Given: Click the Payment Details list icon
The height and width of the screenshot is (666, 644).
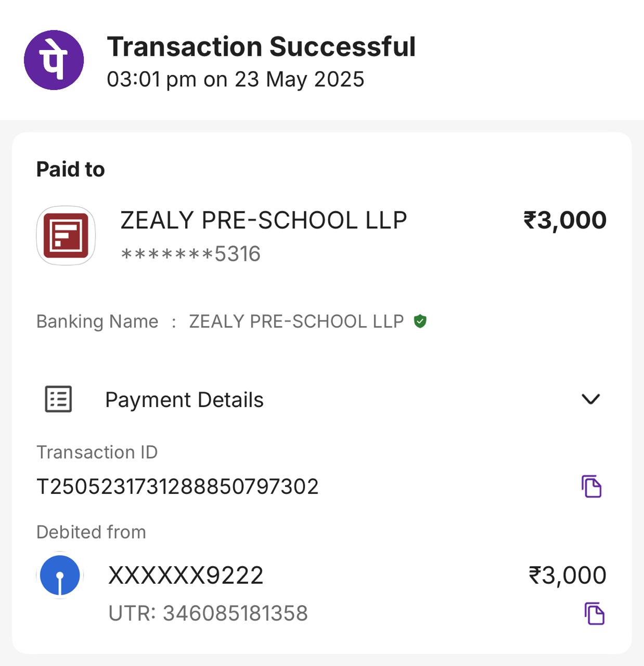Looking at the screenshot, I should click(58, 400).
